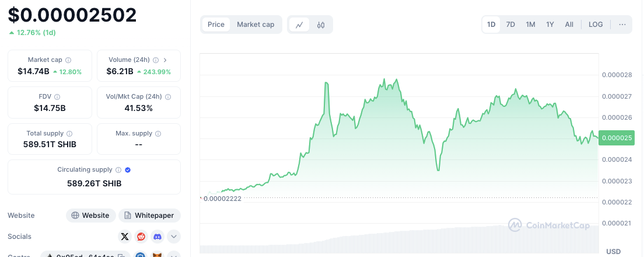Click the FDV info icon
Image resolution: width=644 pixels, height=257 pixels.
pyautogui.click(x=57, y=97)
